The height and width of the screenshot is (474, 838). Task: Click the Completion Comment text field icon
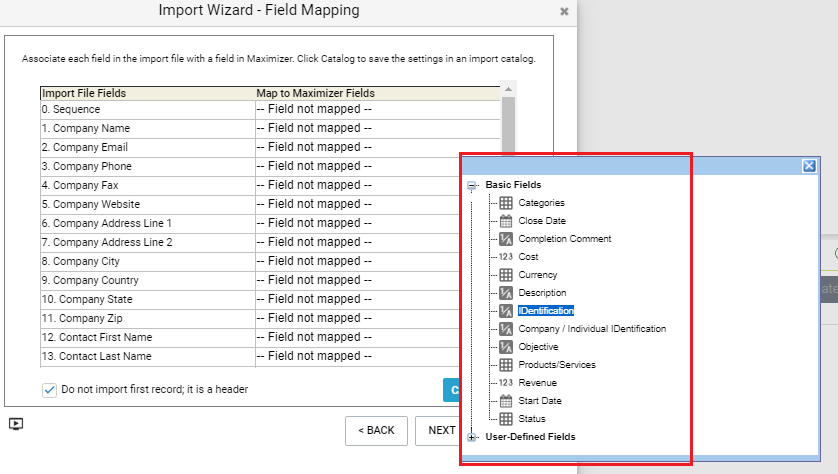(x=506, y=239)
